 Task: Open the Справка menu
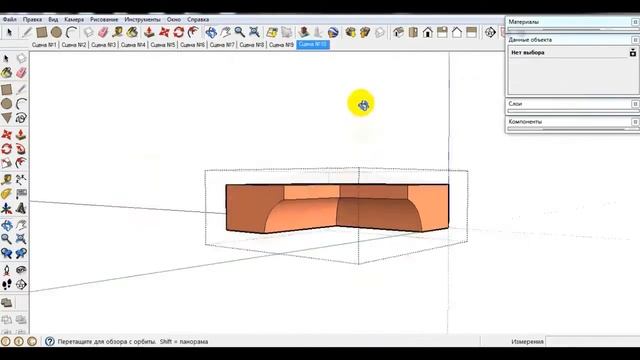point(198,19)
